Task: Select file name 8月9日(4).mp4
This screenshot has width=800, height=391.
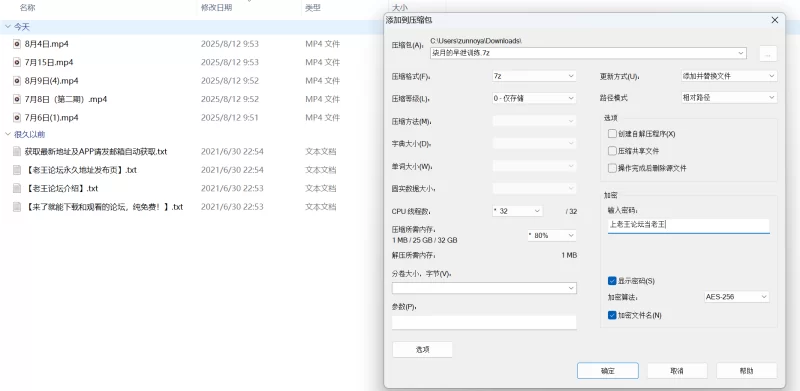Action: [x=52, y=81]
